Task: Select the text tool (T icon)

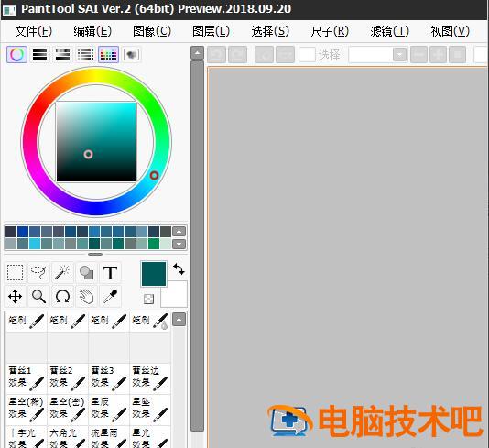Action: (110, 273)
